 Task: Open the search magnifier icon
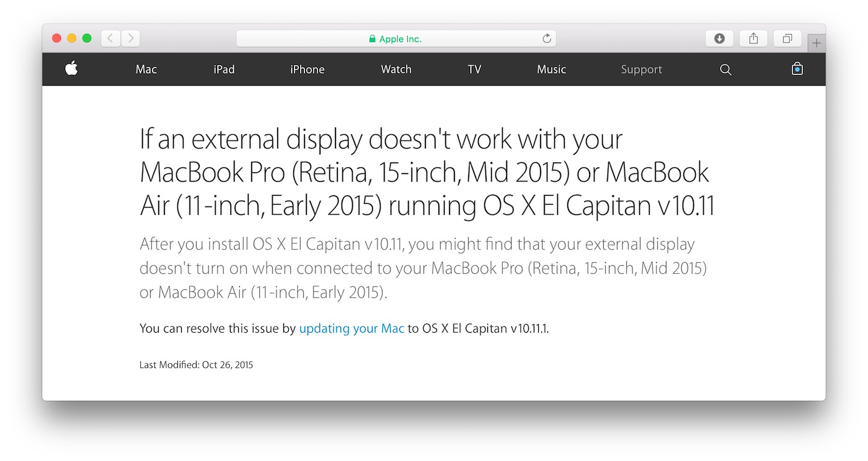(725, 69)
